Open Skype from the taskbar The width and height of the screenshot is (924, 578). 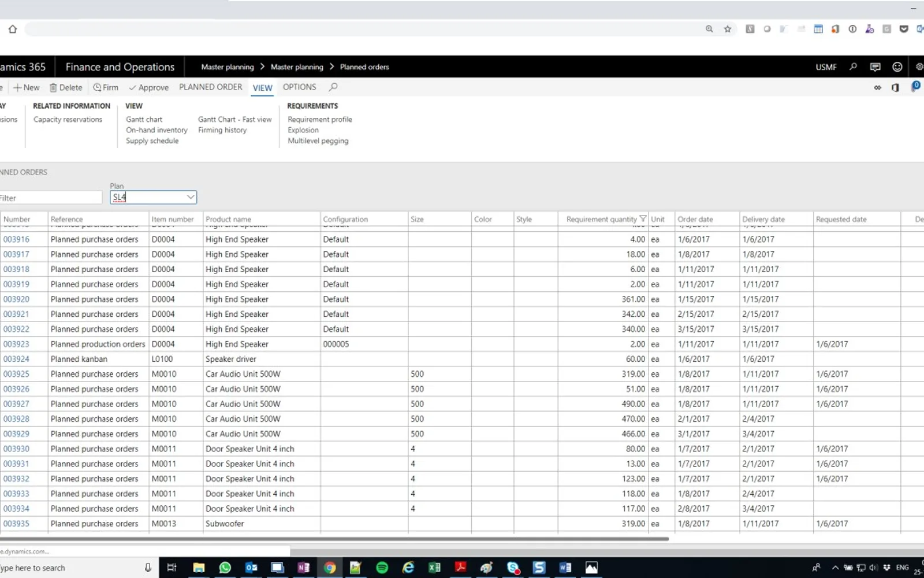513,568
